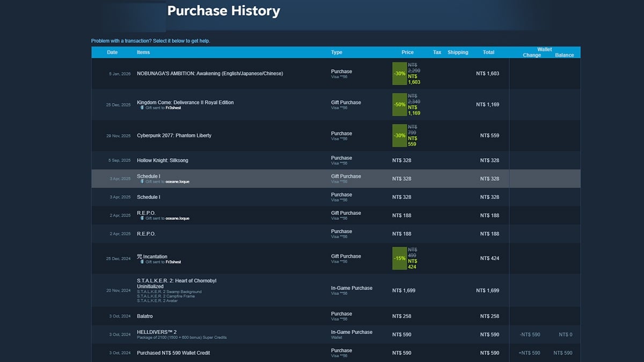Click the date '25 Dec, 2025'
The width and height of the screenshot is (644, 362).
pos(118,105)
